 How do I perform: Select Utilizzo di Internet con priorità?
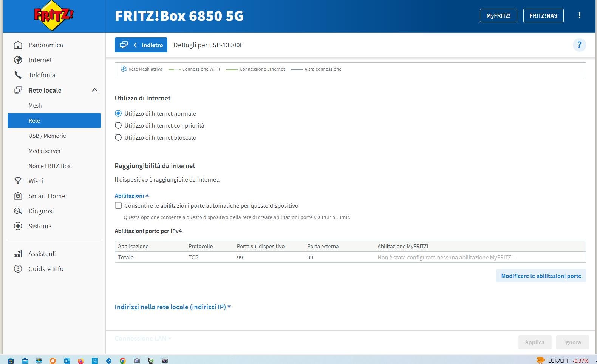click(118, 126)
